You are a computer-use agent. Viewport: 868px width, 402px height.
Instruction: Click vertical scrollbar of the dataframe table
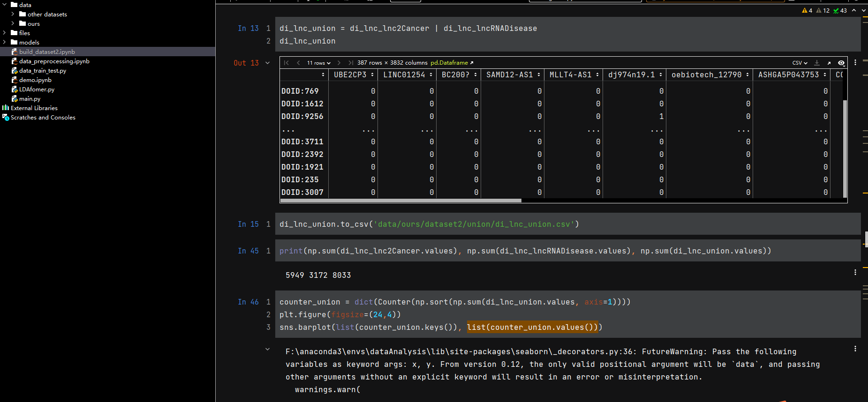pos(845,149)
